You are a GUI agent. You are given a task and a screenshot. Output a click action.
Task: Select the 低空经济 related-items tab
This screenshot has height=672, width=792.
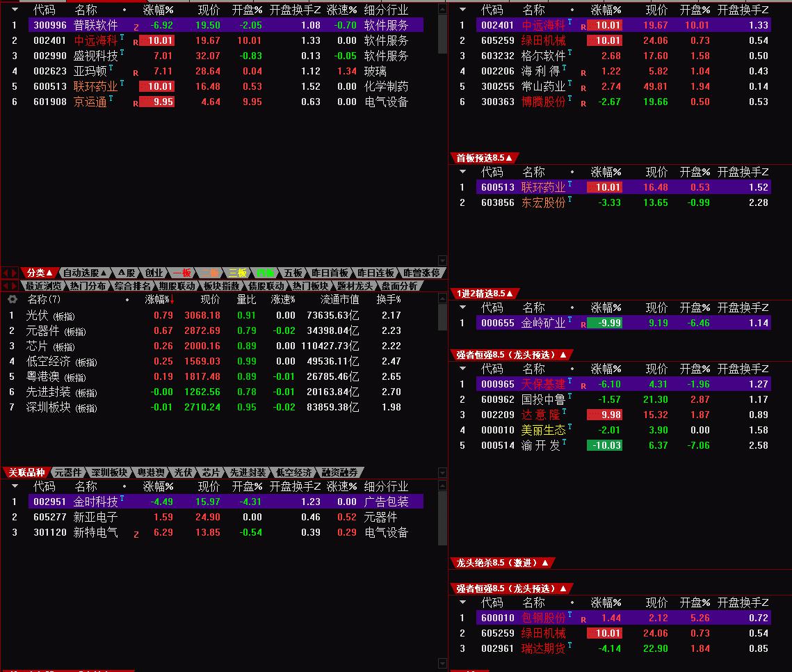(x=294, y=472)
